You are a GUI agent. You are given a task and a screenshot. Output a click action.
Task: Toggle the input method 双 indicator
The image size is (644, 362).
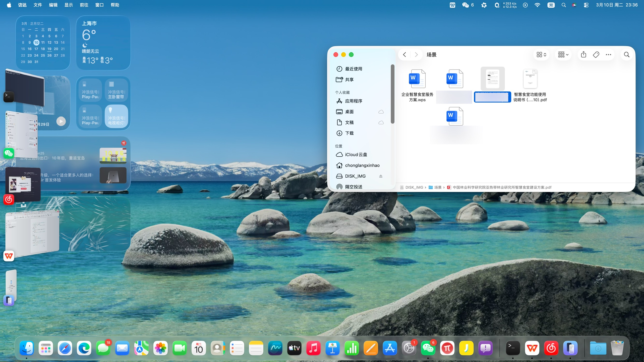click(x=551, y=5)
